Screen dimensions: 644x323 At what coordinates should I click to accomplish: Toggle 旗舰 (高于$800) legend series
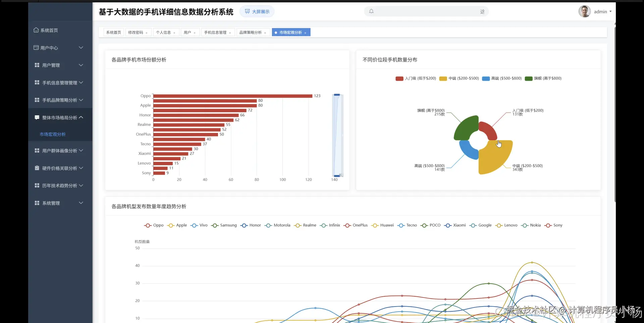tap(543, 78)
